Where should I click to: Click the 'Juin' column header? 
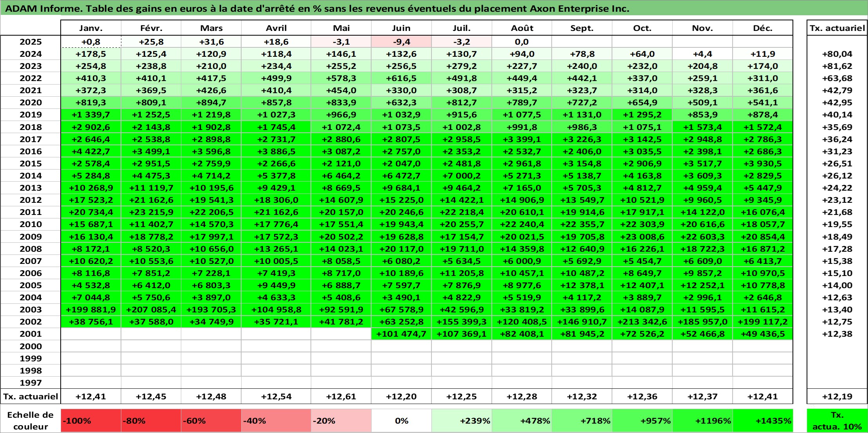point(401,28)
